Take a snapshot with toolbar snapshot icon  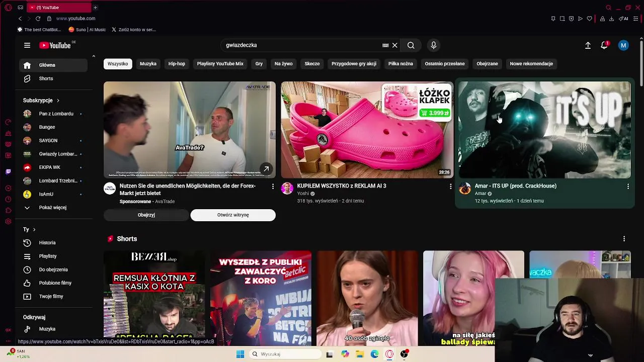562,19
